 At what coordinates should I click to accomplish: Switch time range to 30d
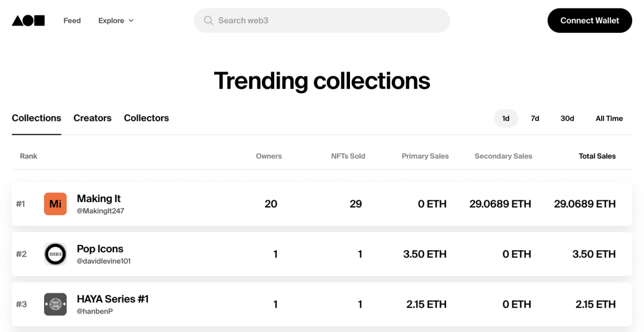(x=567, y=118)
